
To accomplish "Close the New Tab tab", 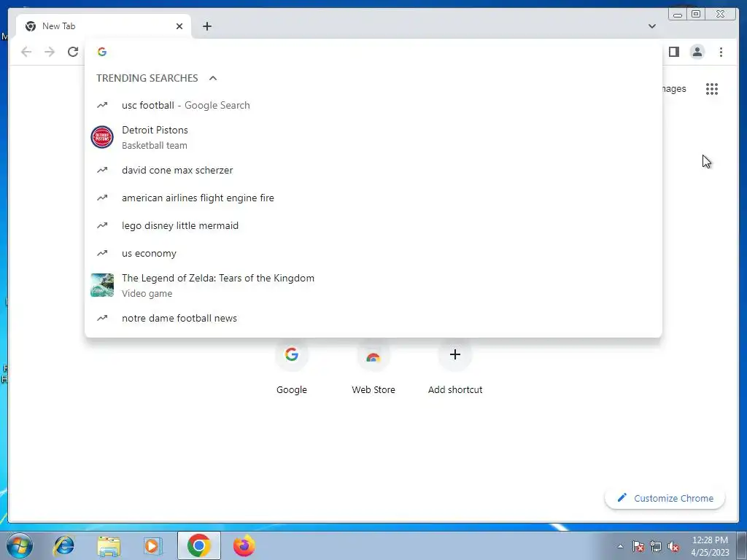I will [x=179, y=26].
